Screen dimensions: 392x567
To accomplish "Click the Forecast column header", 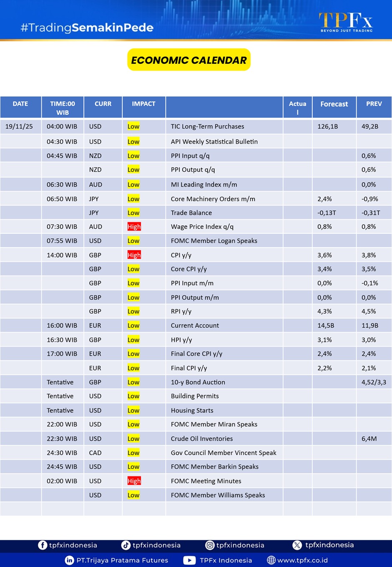I will (x=334, y=104).
